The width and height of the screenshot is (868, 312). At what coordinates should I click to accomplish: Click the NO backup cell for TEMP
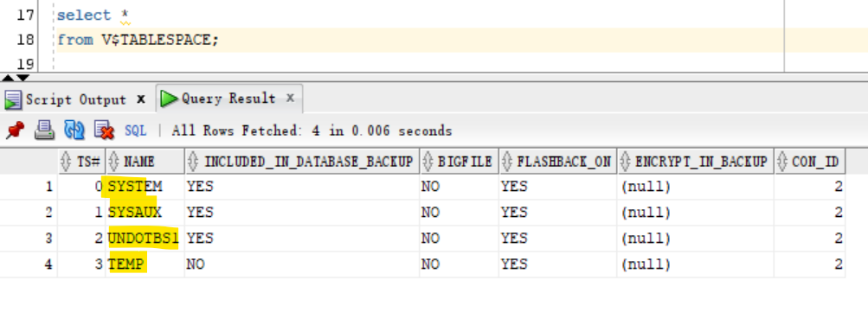302,264
